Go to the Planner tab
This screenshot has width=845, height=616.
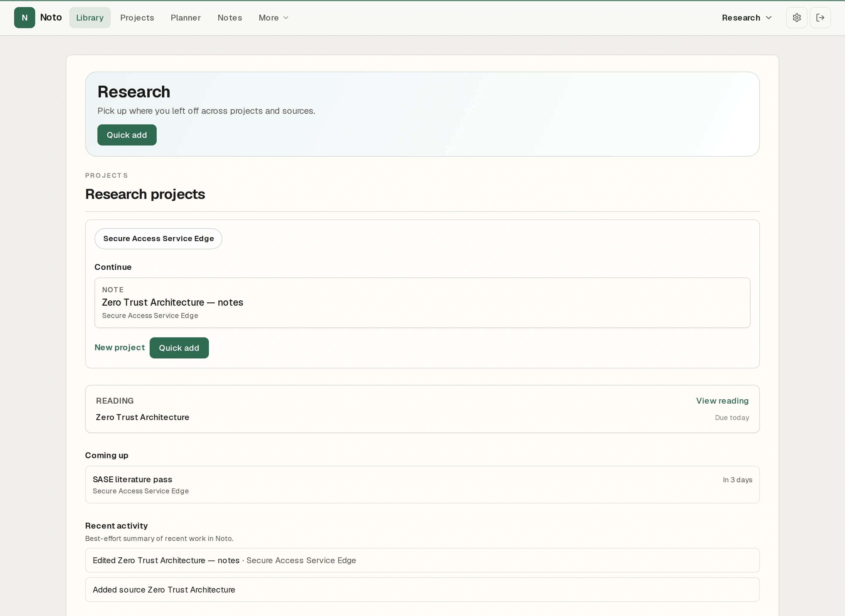click(186, 18)
